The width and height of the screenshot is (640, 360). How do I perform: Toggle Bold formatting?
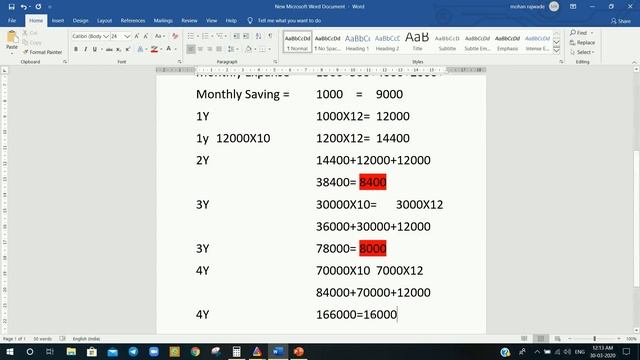76,49
